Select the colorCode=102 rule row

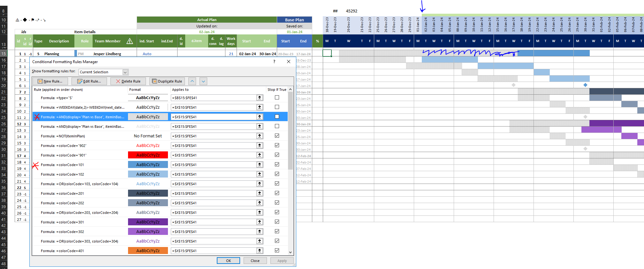[x=80, y=174]
